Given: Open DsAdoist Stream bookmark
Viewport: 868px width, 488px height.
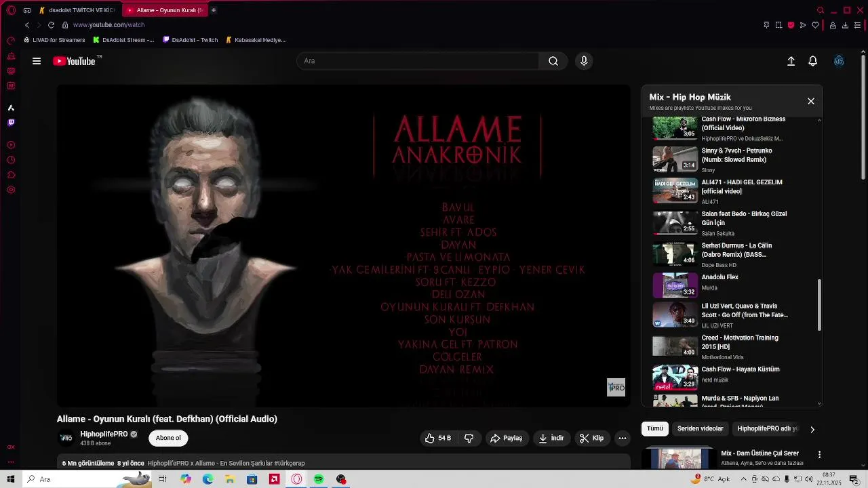Looking at the screenshot, I should [123, 40].
